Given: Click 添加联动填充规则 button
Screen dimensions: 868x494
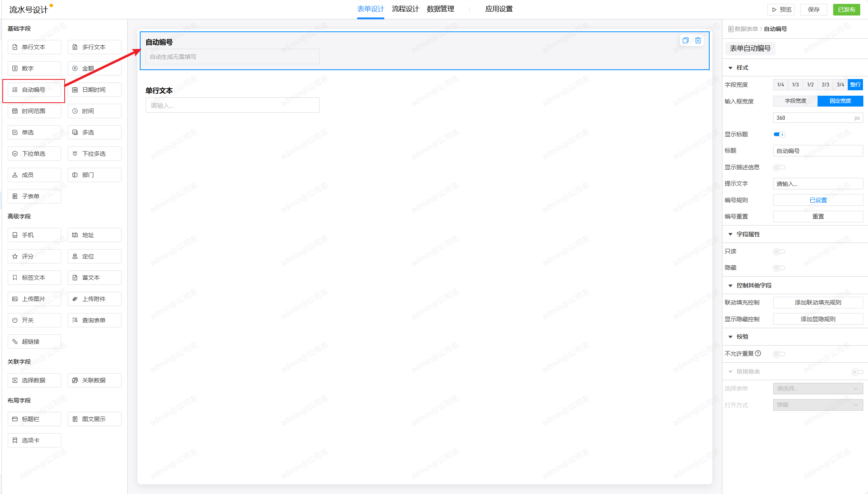Looking at the screenshot, I should pos(818,302).
